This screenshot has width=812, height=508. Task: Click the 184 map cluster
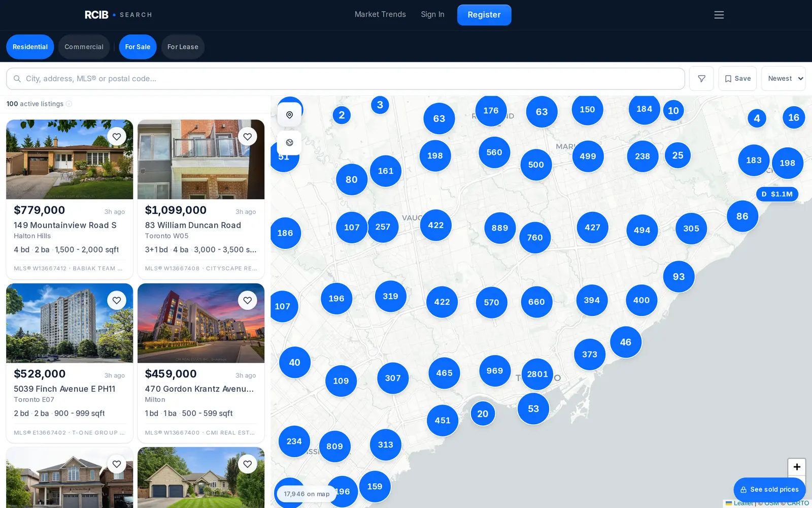[x=645, y=109]
